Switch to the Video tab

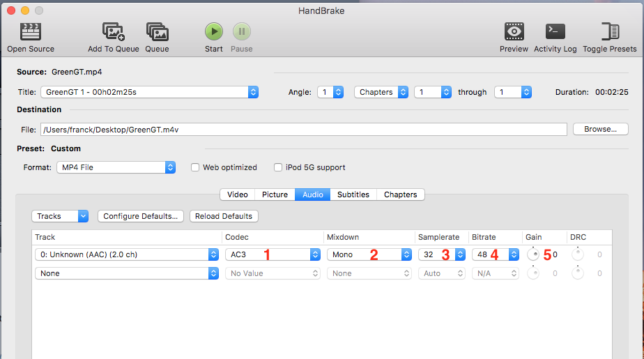[238, 194]
